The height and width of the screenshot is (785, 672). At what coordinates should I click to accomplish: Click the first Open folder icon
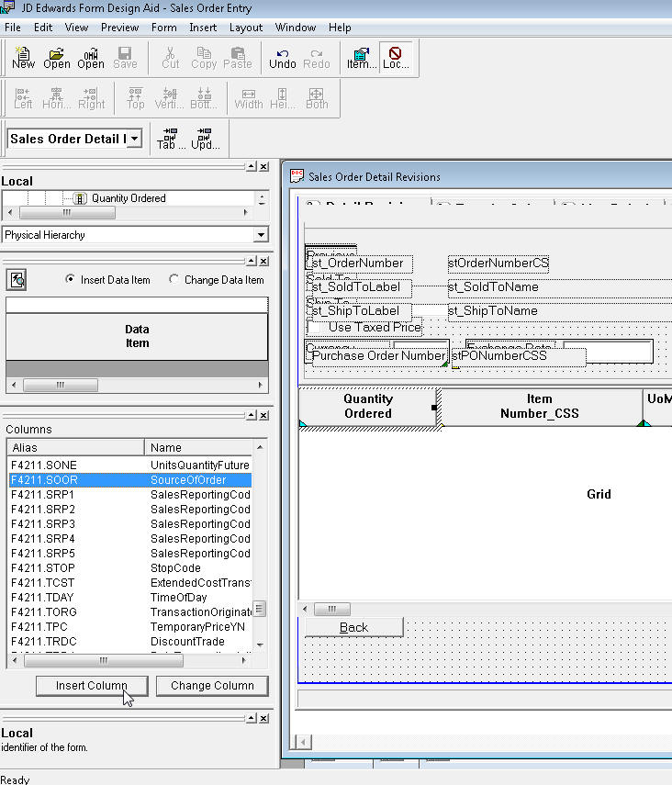click(56, 58)
